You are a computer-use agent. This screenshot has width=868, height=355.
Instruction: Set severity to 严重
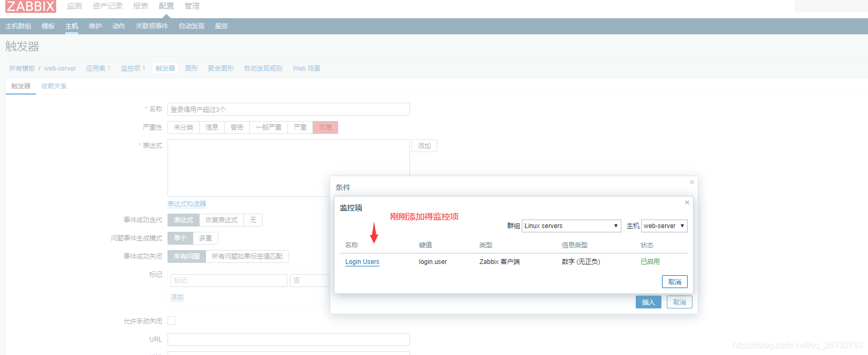click(300, 127)
